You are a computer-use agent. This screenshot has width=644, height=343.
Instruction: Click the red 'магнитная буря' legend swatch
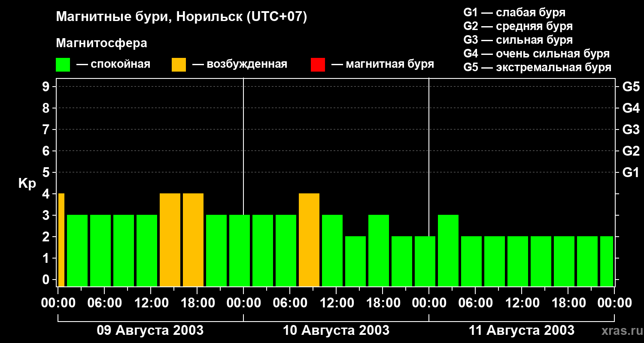tap(318, 65)
